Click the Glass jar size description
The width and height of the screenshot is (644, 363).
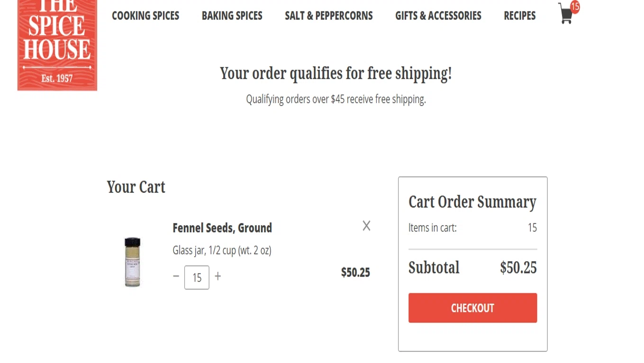[x=222, y=250]
